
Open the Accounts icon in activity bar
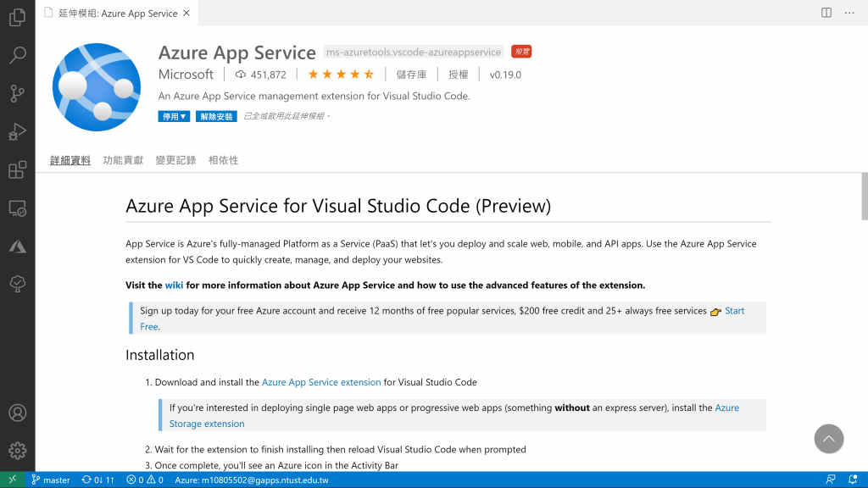(x=17, y=413)
